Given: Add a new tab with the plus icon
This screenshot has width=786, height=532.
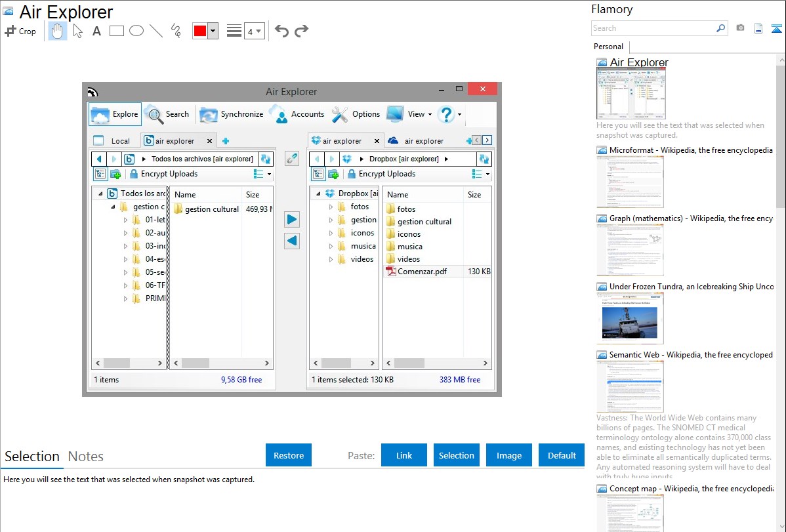Looking at the screenshot, I should (x=226, y=141).
